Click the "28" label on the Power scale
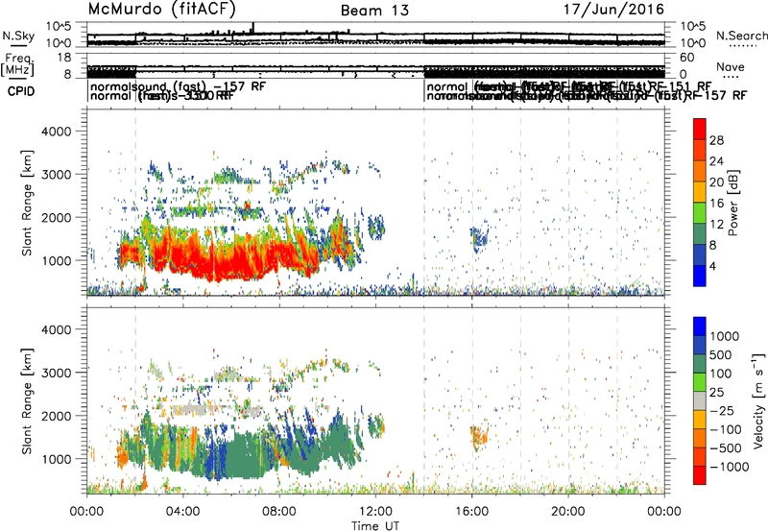Screen dimensions: 768x532 point(716,140)
